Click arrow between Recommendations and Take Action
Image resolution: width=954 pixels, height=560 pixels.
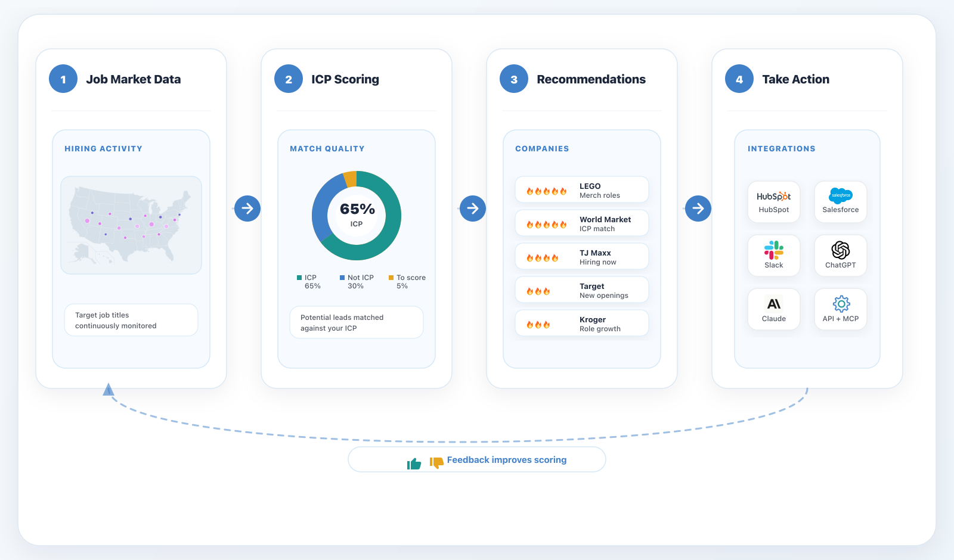click(698, 209)
